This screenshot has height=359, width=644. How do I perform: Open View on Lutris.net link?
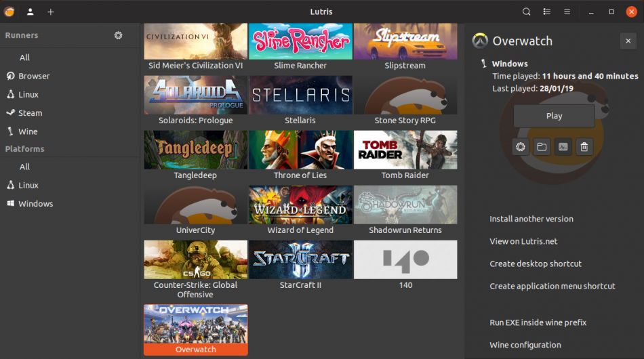point(523,242)
